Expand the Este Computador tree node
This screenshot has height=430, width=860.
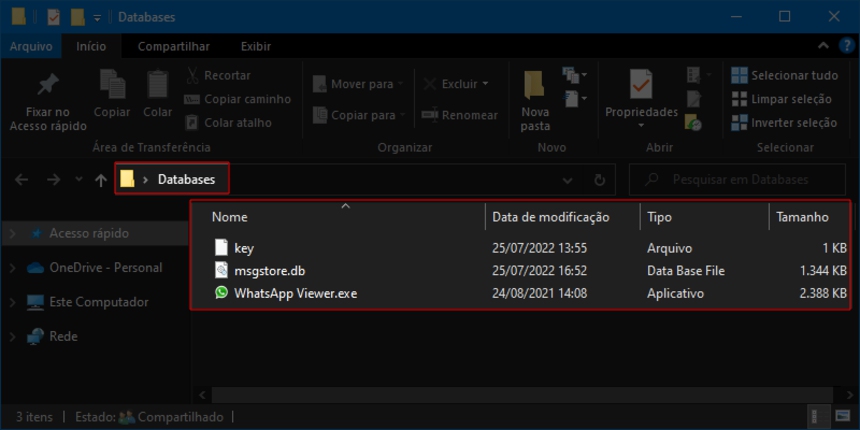pos(12,302)
